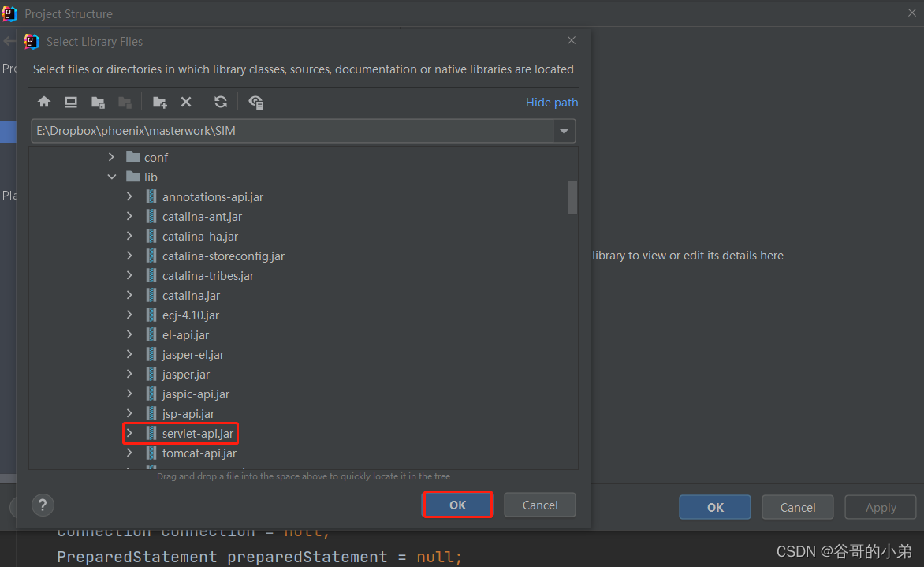Confirm Select Library Files with OK
Image resolution: width=924 pixels, height=567 pixels.
(x=457, y=505)
